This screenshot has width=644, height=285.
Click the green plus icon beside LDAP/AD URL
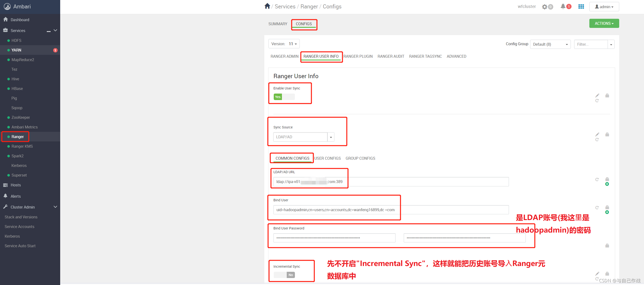tap(607, 184)
